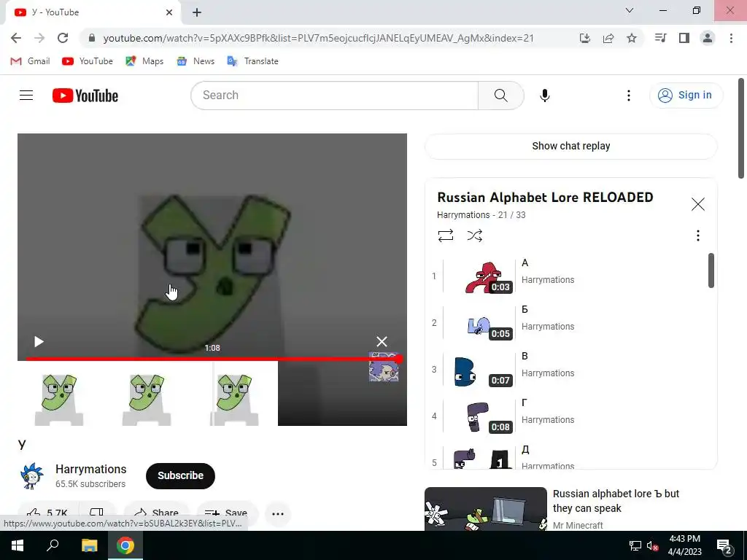The width and height of the screenshot is (747, 560).
Task: Open File Explorer from taskbar
Action: point(89,545)
